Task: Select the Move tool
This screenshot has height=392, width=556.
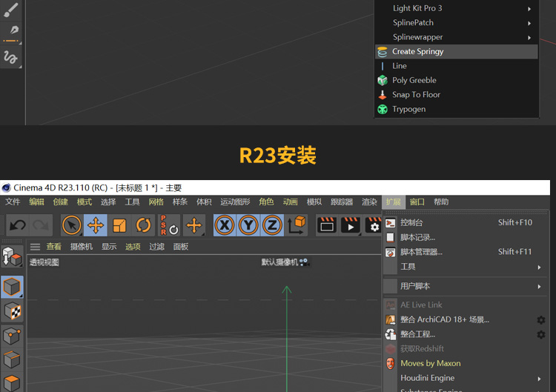Action: coord(96,225)
